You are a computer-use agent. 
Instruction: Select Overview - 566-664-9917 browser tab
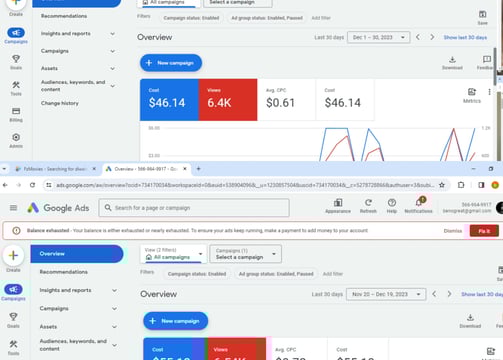(146, 169)
